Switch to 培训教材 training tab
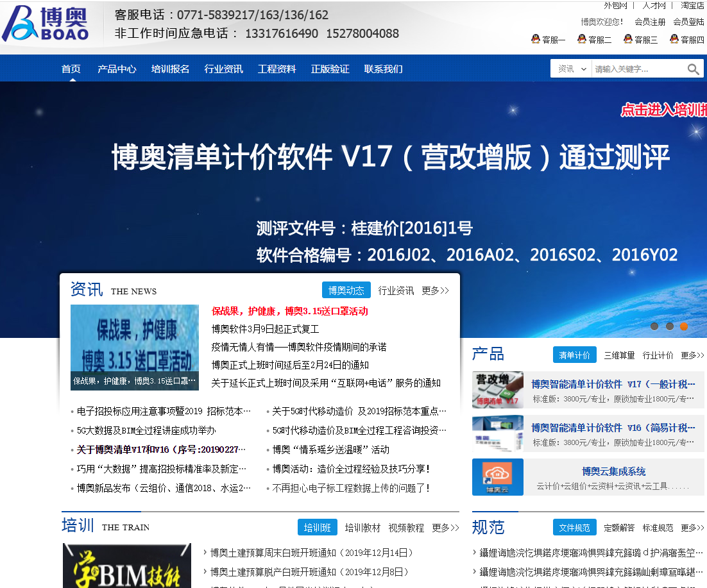 362,528
